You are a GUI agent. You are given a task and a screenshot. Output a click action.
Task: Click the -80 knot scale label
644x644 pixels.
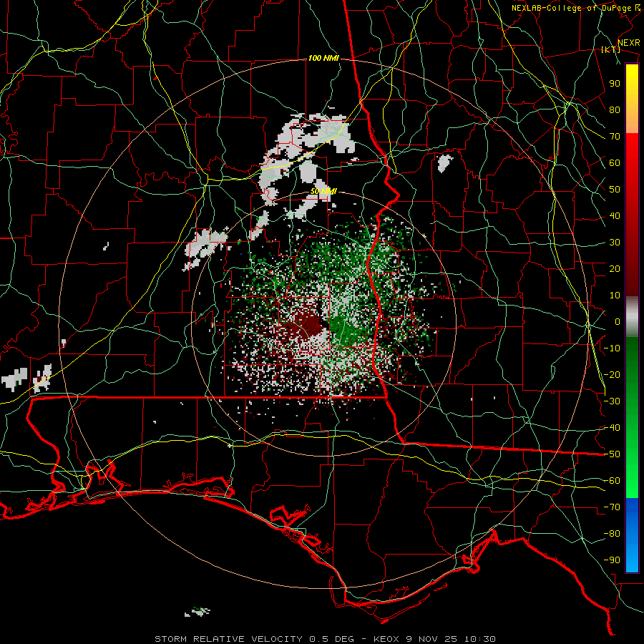(612, 534)
